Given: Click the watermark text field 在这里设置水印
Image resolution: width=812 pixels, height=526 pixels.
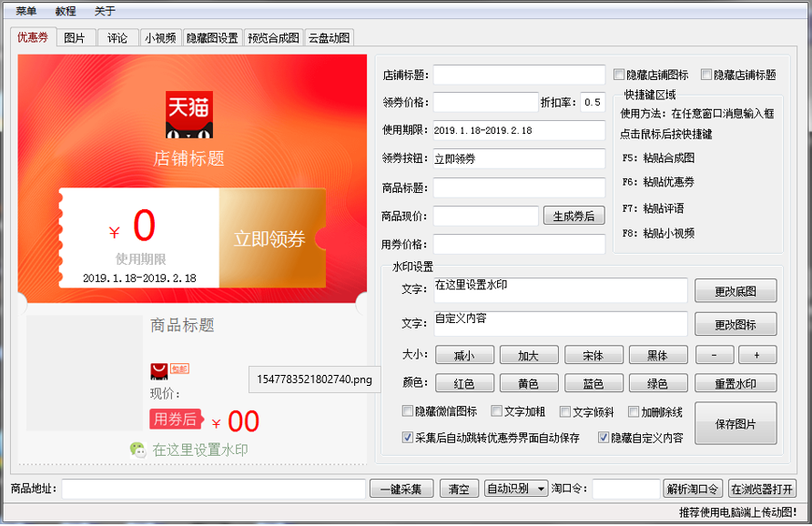Looking at the screenshot, I should [x=561, y=290].
